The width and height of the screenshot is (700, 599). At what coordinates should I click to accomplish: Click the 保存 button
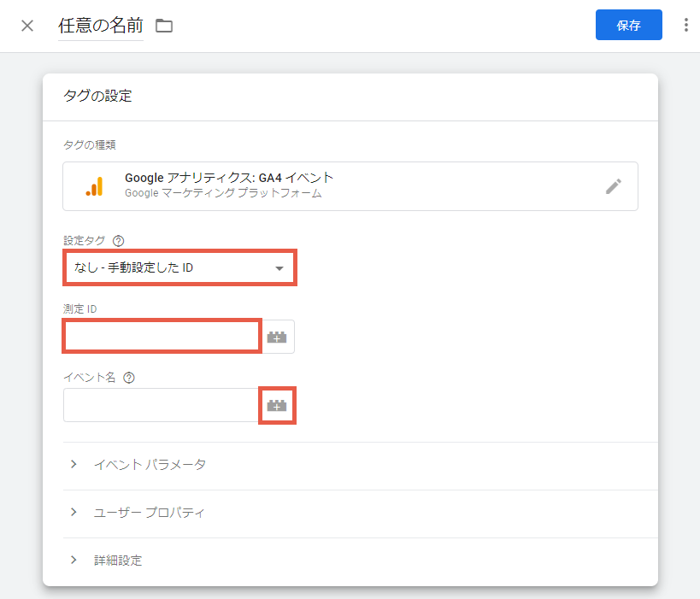628,25
